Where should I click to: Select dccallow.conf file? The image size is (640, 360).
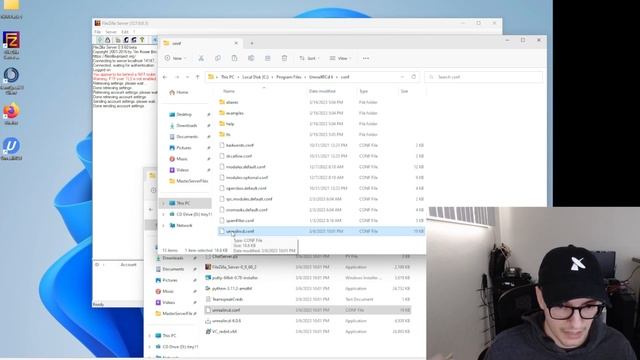(x=239, y=156)
